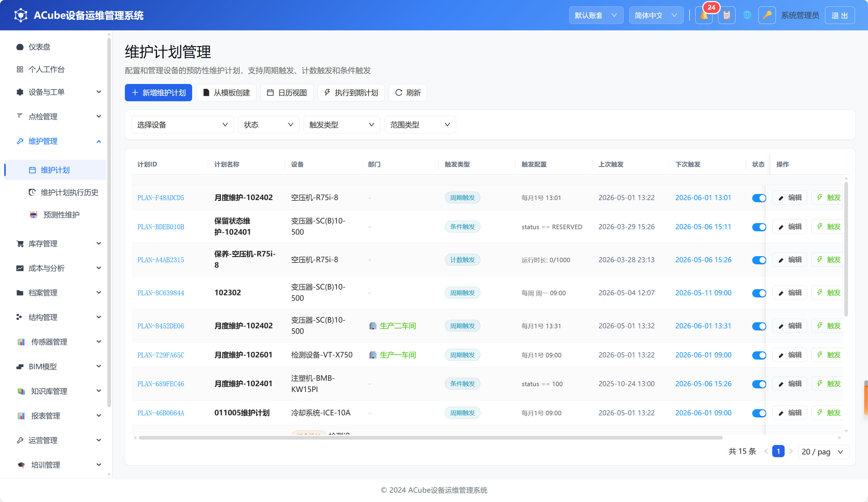The height and width of the screenshot is (502, 868).
Task: Click building icon beside 生产一车间
Action: tap(373, 355)
